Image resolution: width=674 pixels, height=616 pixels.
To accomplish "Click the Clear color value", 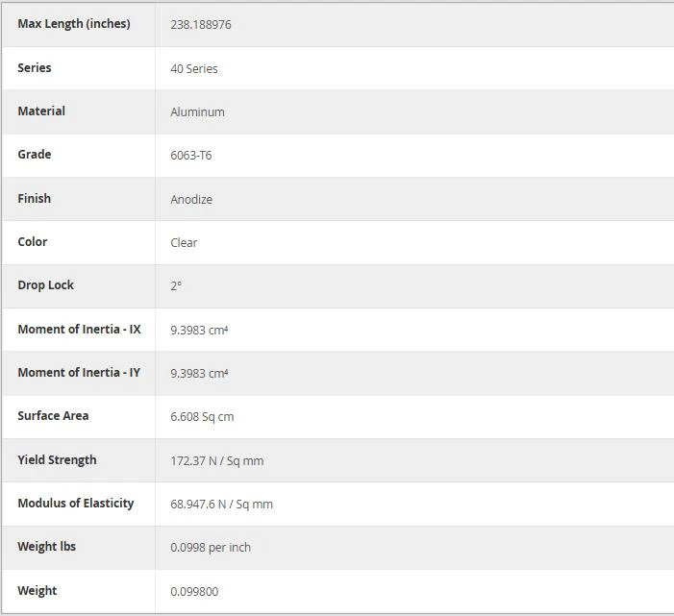I will point(184,243).
